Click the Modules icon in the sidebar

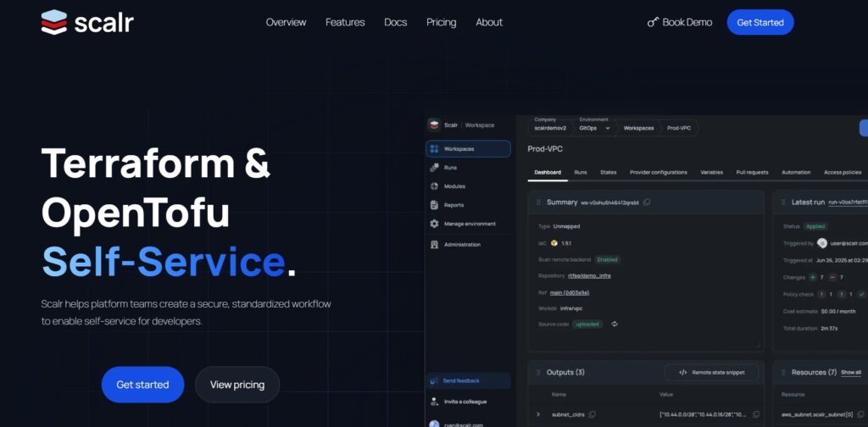(x=434, y=186)
